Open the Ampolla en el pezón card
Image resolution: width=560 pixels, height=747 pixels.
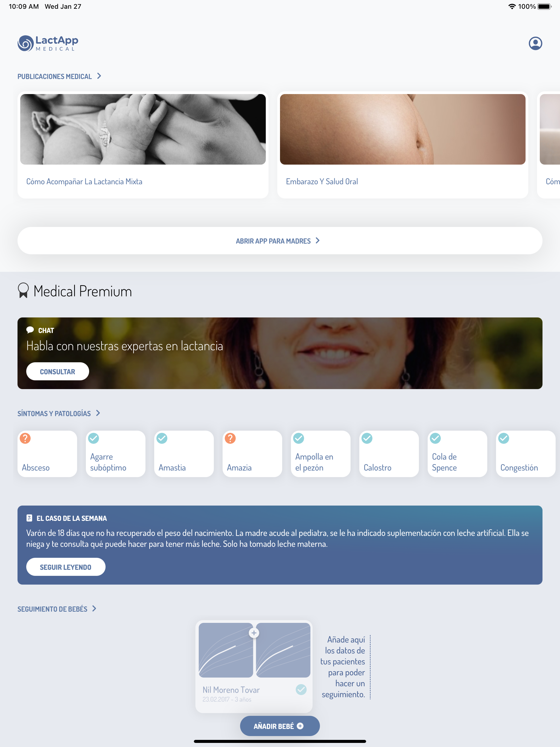[320, 454]
